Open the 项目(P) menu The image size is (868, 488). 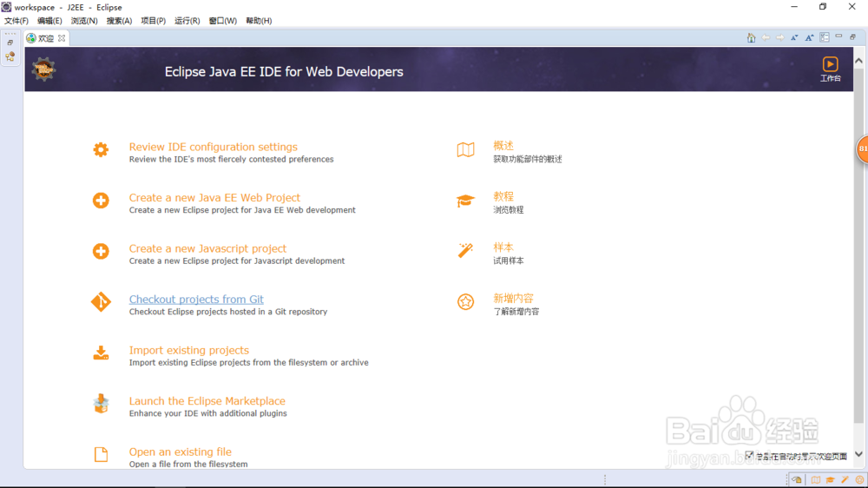point(154,21)
